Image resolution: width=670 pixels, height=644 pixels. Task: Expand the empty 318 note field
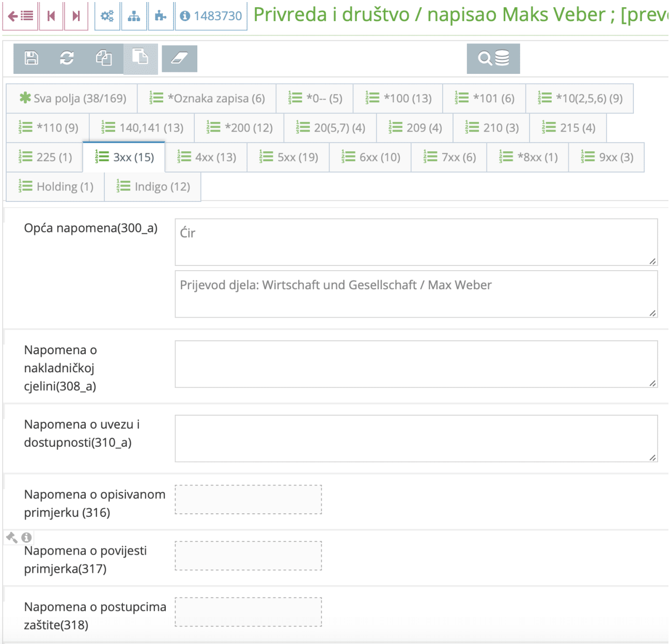[x=249, y=612]
